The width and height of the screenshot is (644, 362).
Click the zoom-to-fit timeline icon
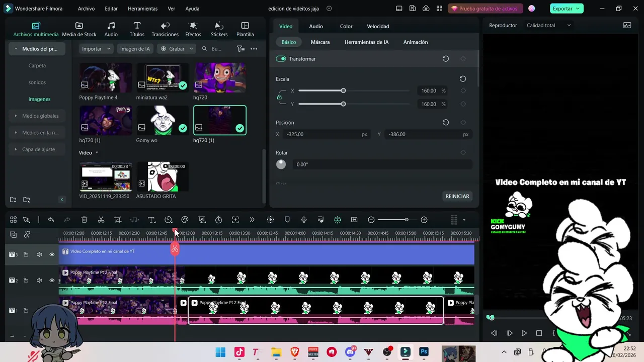pyautogui.click(x=354, y=220)
